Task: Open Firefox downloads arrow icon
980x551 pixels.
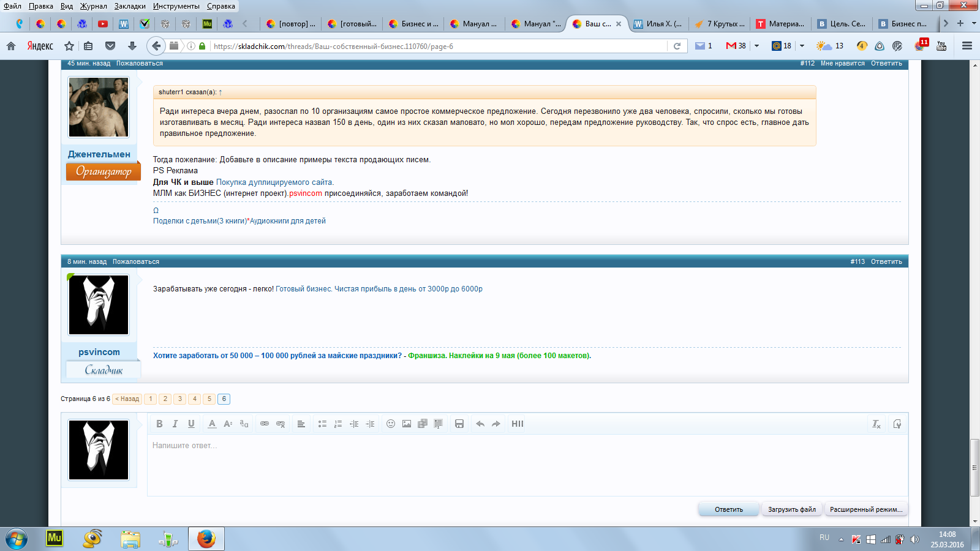Action: (x=132, y=46)
